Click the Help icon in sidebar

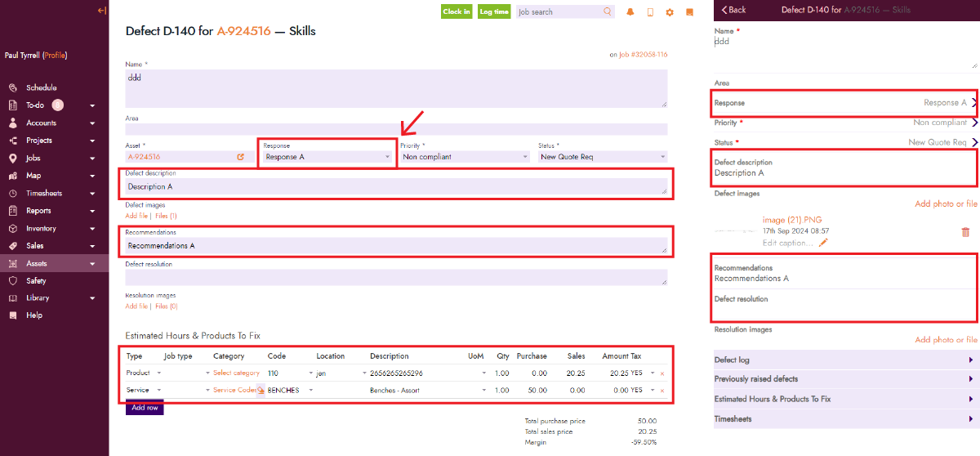tap(12, 315)
